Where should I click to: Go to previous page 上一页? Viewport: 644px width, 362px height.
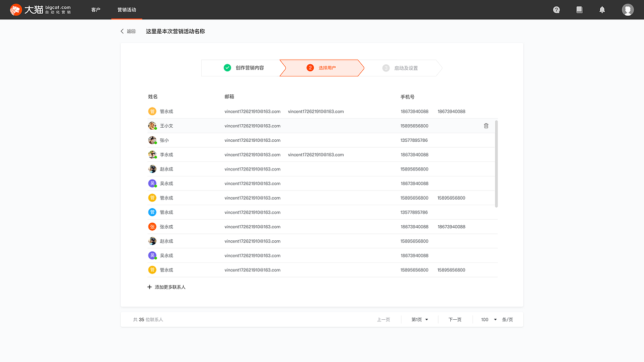pyautogui.click(x=383, y=320)
